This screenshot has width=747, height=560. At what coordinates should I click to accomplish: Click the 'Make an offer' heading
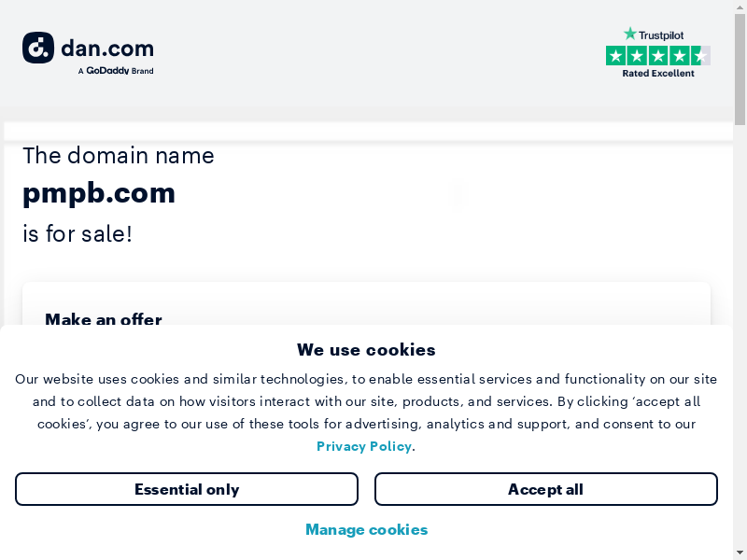[104, 319]
